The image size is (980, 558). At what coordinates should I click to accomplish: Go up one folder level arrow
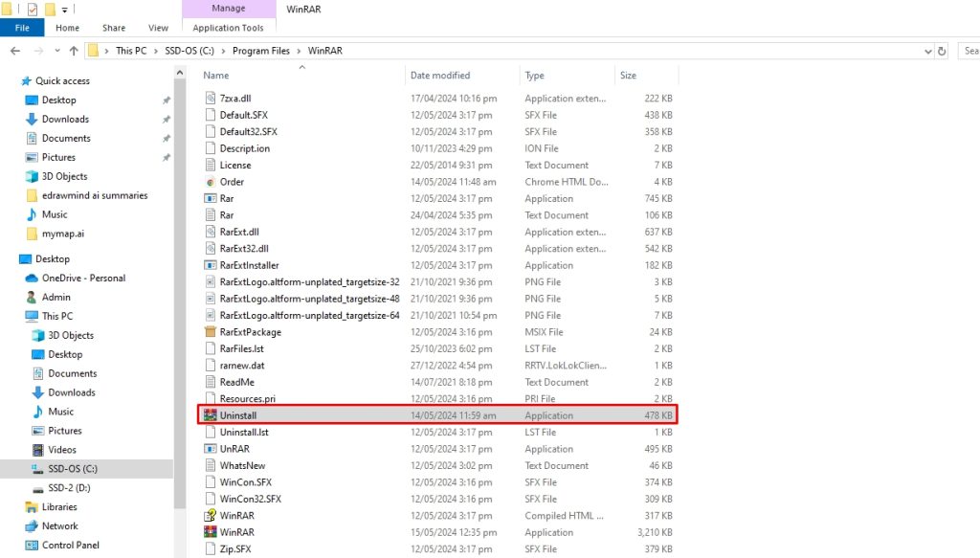click(x=74, y=51)
